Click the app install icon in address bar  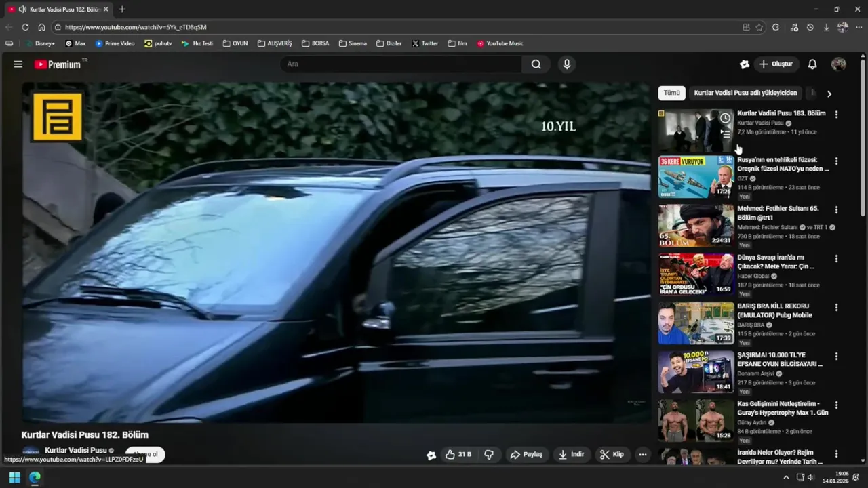(746, 27)
